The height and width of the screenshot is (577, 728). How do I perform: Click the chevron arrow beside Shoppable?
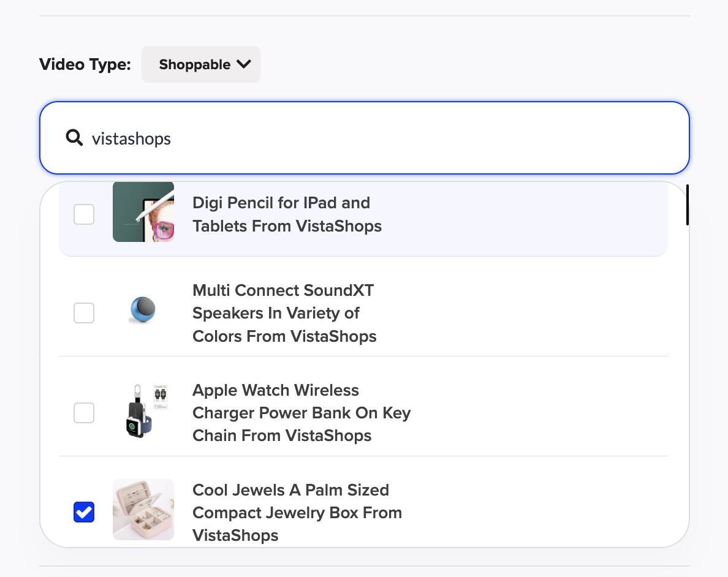click(244, 64)
